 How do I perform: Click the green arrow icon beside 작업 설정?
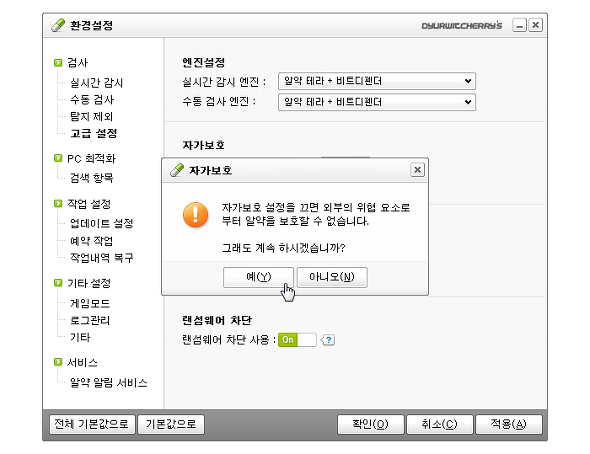(58, 203)
